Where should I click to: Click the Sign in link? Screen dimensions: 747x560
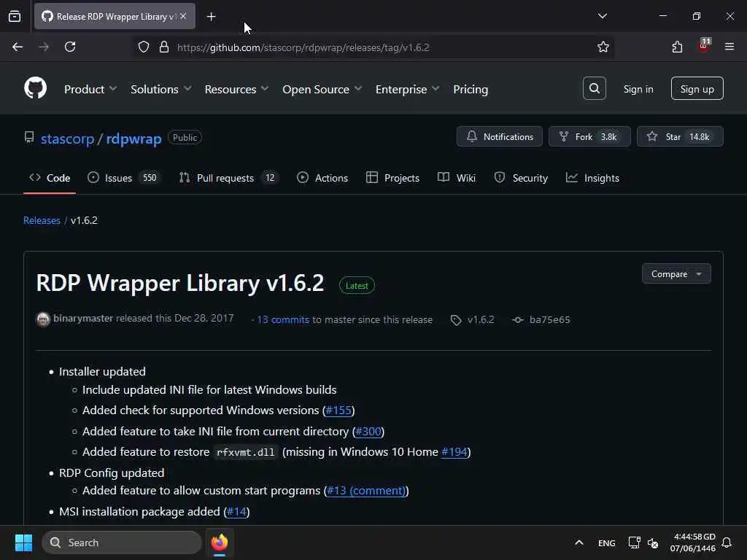tap(638, 89)
